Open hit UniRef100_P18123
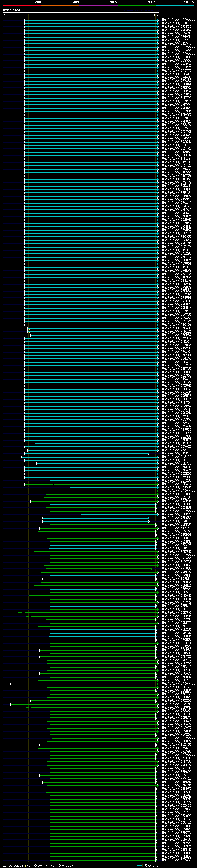Screen dimensions: 197x868 (x=177, y=457)
